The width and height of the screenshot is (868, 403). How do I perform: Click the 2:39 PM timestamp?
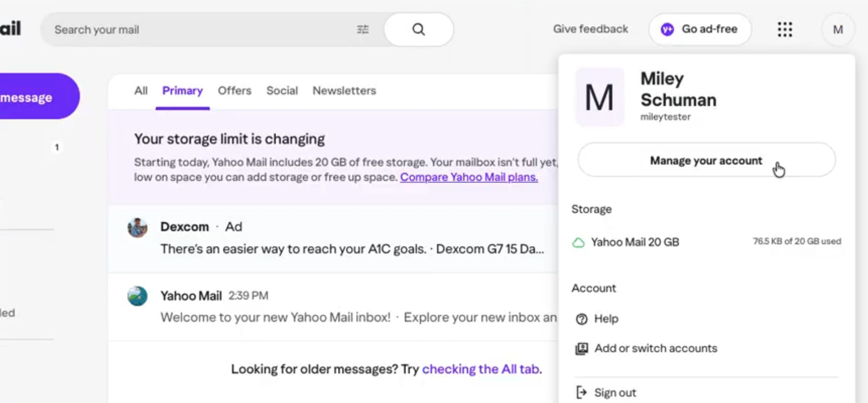pos(248,296)
